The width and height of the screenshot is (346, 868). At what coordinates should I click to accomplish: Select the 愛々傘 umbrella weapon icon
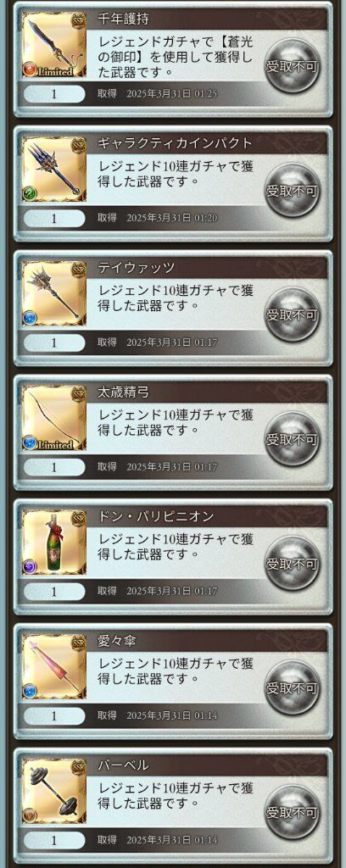pyautogui.click(x=54, y=667)
